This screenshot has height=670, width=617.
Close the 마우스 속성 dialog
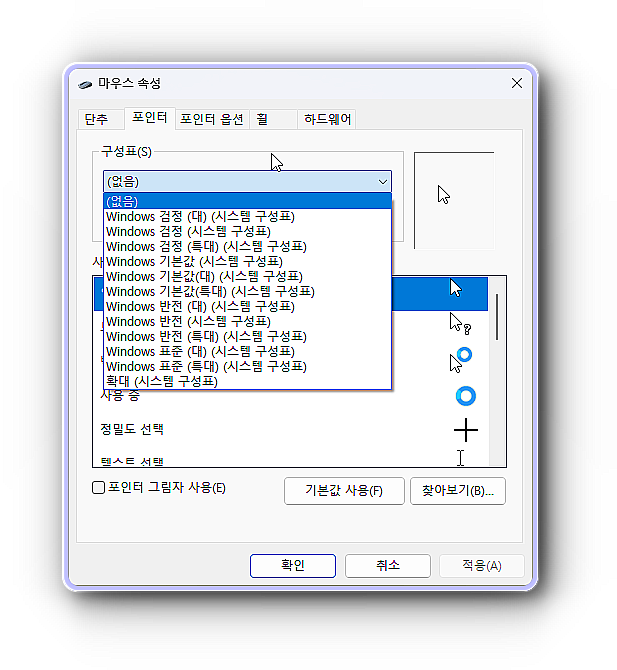point(517,83)
